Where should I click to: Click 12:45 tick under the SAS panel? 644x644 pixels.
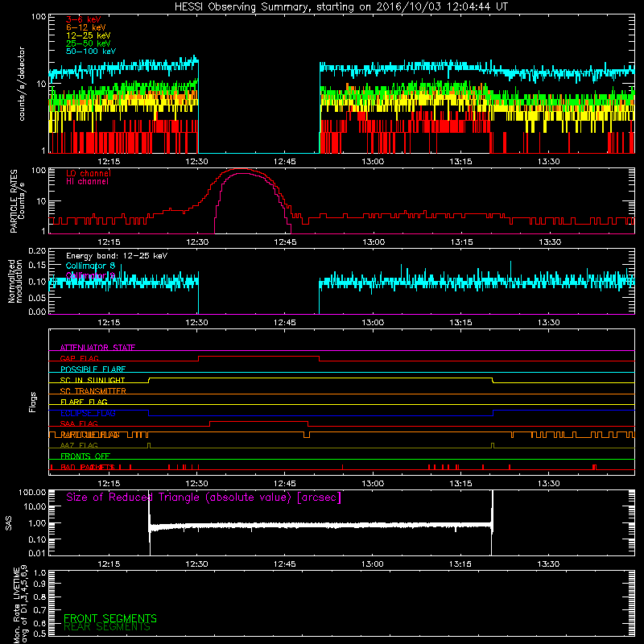tap(285, 564)
